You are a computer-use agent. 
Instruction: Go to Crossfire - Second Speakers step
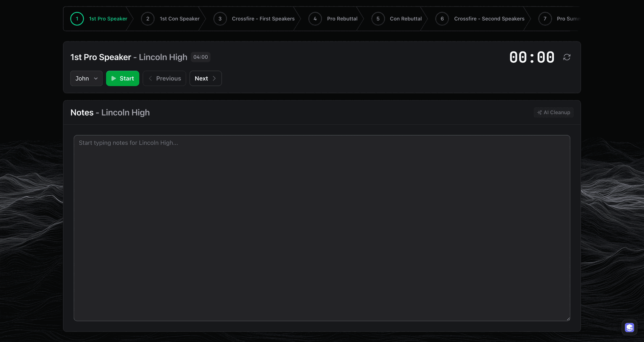click(480, 19)
